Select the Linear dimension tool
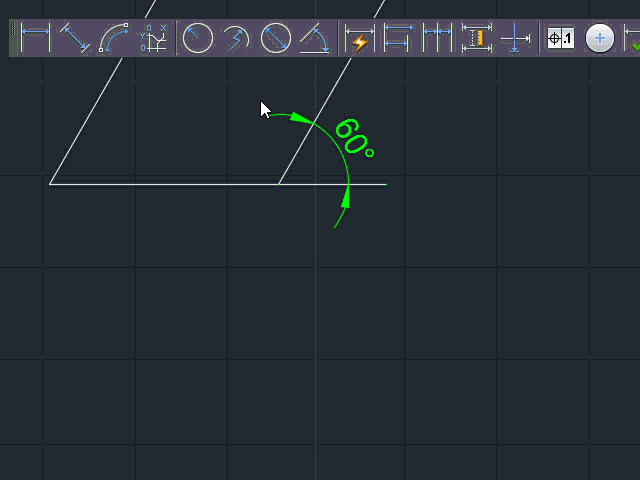 pos(35,38)
